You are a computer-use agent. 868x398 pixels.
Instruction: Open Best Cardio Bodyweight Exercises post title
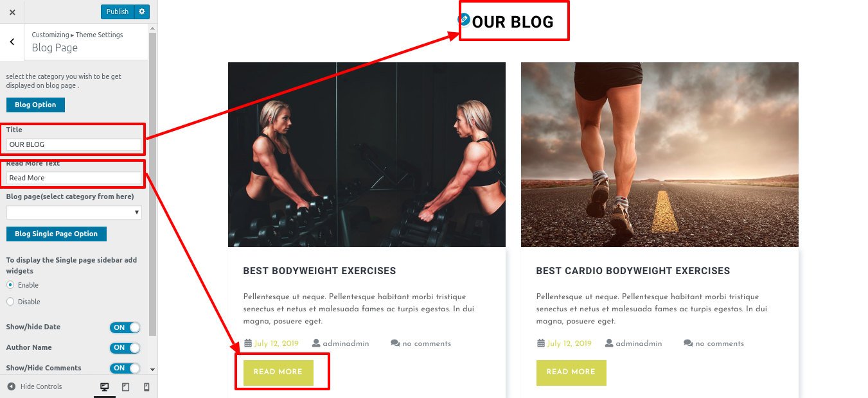[633, 271]
